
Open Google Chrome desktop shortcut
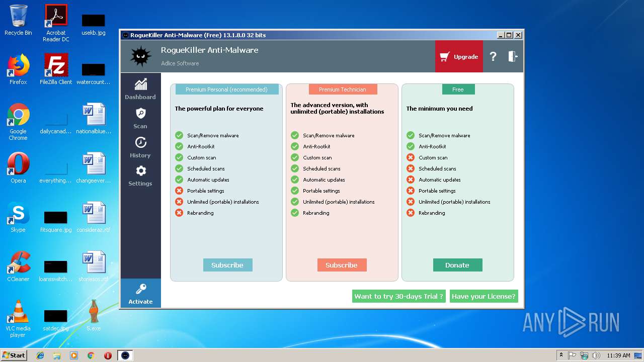tap(18, 122)
